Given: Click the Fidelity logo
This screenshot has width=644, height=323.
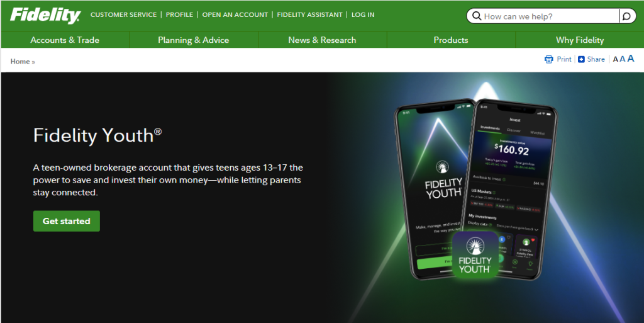Looking at the screenshot, I should [45, 15].
